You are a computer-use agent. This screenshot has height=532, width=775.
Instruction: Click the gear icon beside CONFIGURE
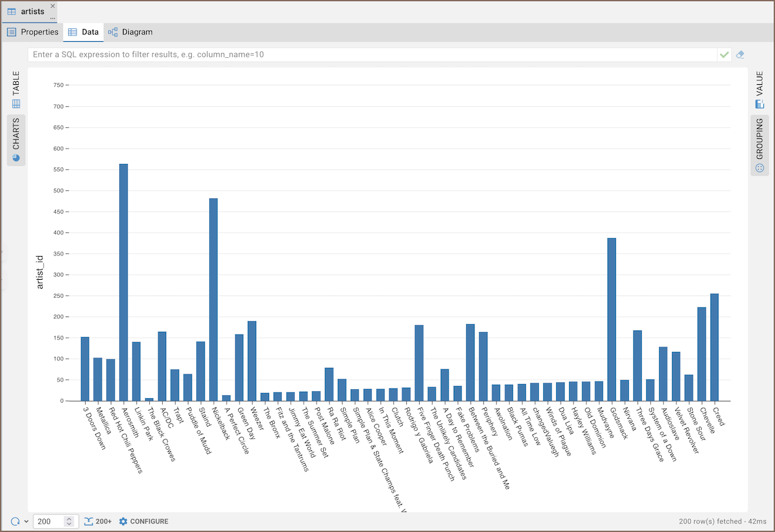click(x=124, y=521)
